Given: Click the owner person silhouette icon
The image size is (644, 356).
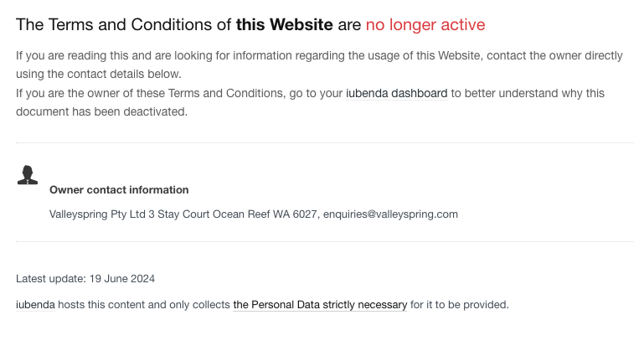Looking at the screenshot, I should (27, 175).
